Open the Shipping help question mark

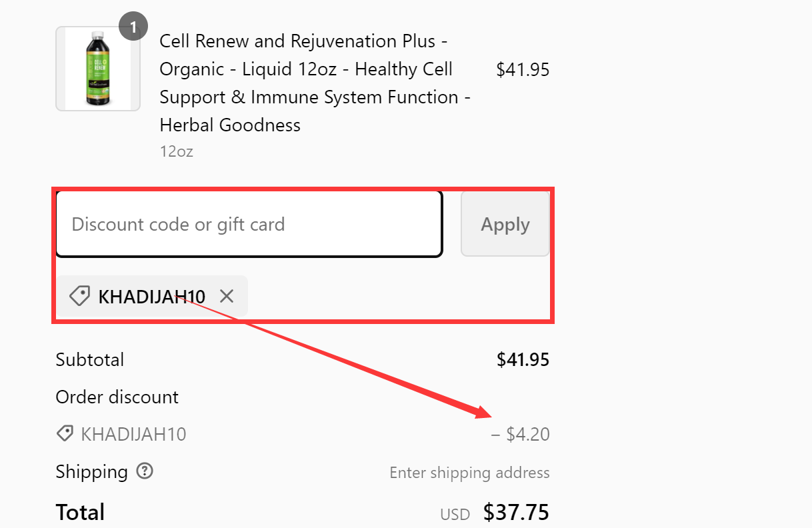(145, 471)
